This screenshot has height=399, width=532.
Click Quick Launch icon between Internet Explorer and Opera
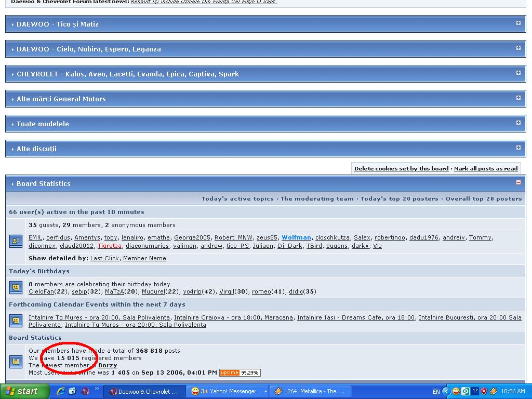[73, 391]
